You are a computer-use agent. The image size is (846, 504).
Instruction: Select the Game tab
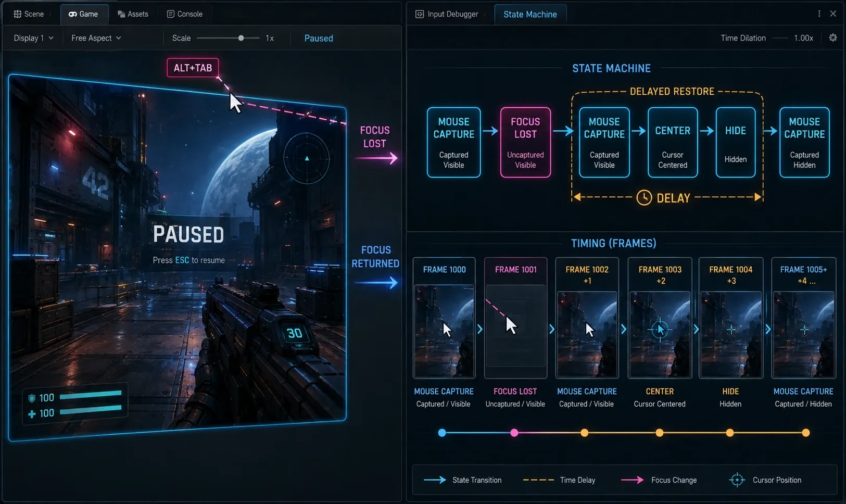(83, 14)
